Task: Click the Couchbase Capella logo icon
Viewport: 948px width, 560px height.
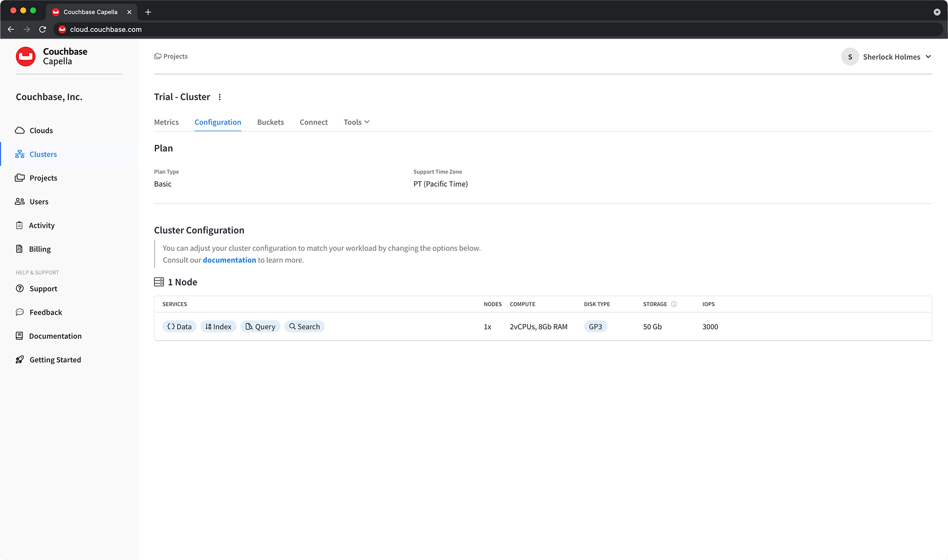Action: click(x=26, y=56)
